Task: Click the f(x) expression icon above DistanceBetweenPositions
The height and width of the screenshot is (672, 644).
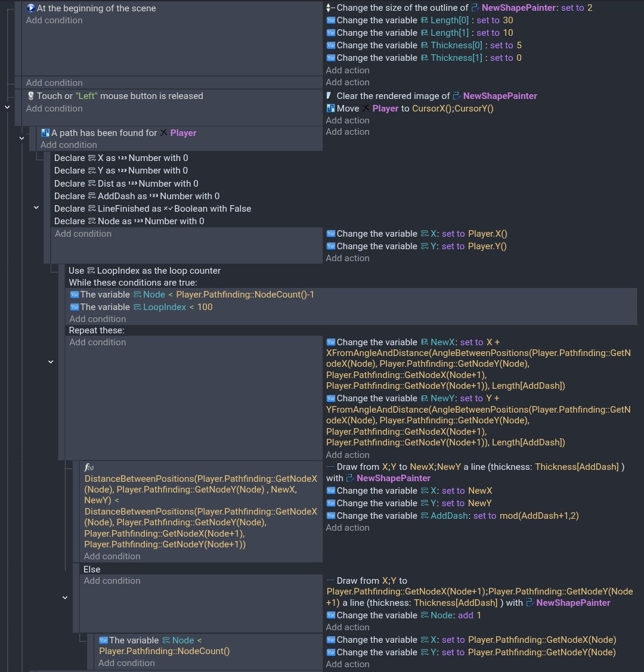Action: click(x=89, y=467)
